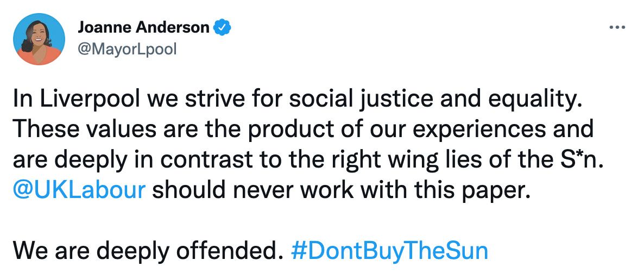Open the @MayorLpool handle

click(x=128, y=49)
